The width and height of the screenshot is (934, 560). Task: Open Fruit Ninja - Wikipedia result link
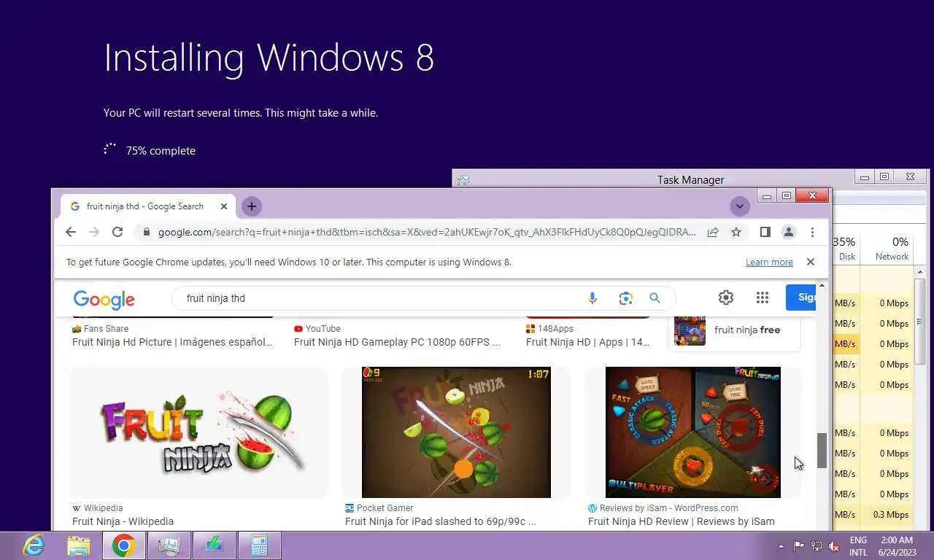coord(123,521)
